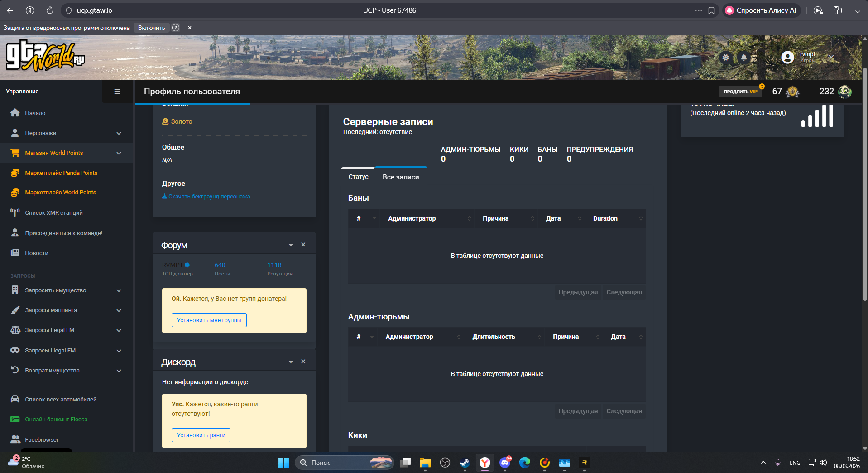Click the Windows taskbar search box
The image size is (868, 473).
tap(344, 463)
